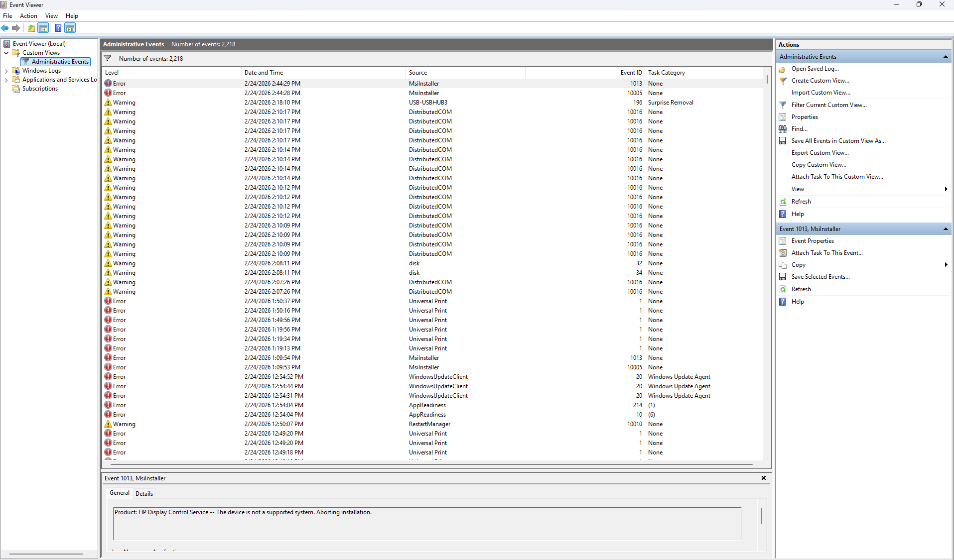The height and width of the screenshot is (560, 954).
Task: Sort by the Date and Time column header
Action: click(x=323, y=73)
